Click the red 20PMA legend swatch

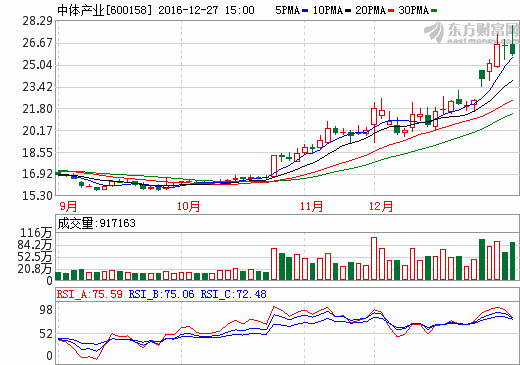[x=391, y=11]
